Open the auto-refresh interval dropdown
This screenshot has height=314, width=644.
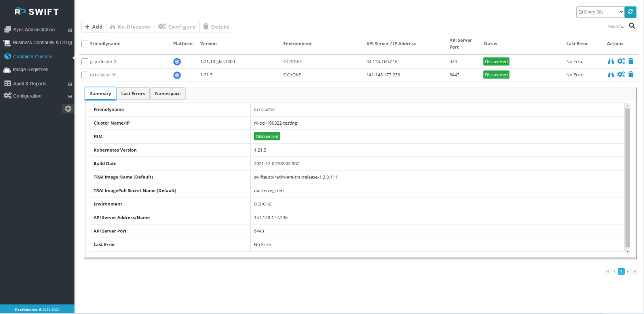click(x=600, y=12)
